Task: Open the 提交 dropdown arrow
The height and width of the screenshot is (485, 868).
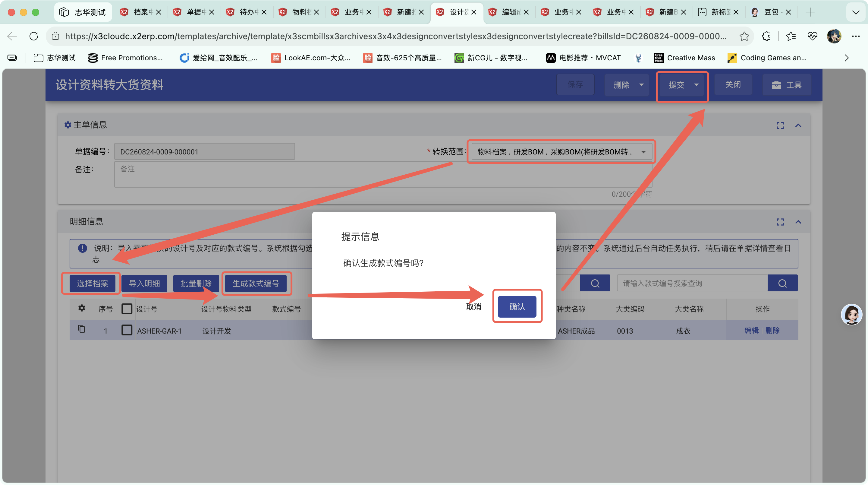Action: click(696, 85)
